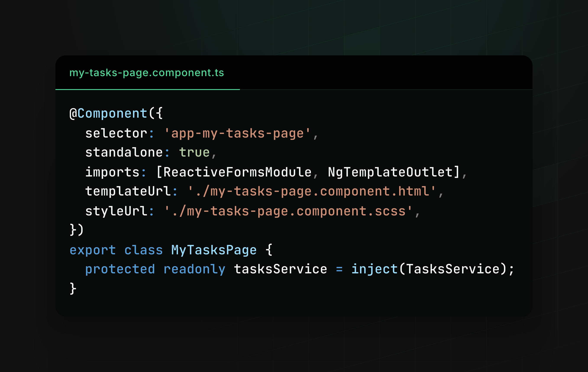Click the tasksService variable name

click(280, 269)
